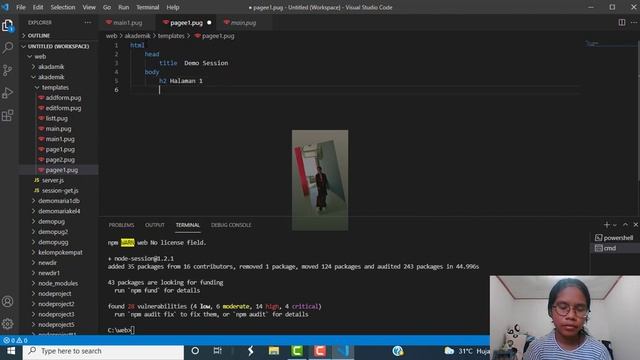Open the Search view in activity bar
Image resolution: width=640 pixels, height=360 pixels.
click(8, 48)
